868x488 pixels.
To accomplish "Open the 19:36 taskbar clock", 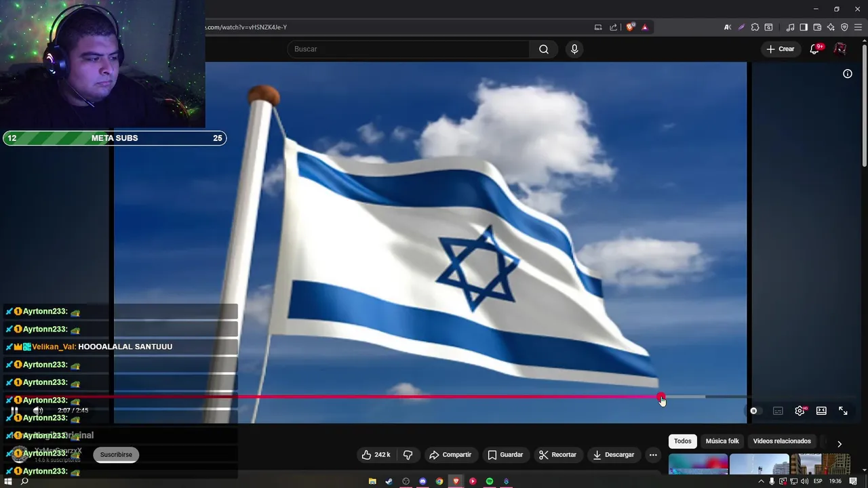I will point(835,481).
